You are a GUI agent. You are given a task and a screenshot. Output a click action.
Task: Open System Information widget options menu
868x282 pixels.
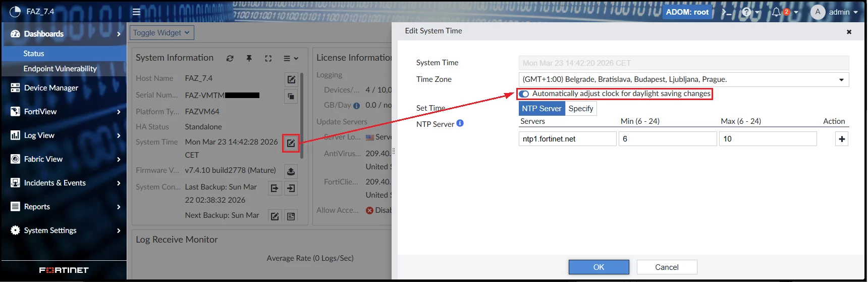291,59
